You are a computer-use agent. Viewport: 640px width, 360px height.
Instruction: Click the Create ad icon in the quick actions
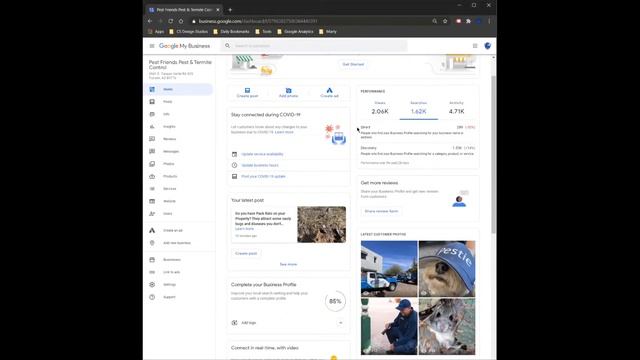[x=329, y=90]
